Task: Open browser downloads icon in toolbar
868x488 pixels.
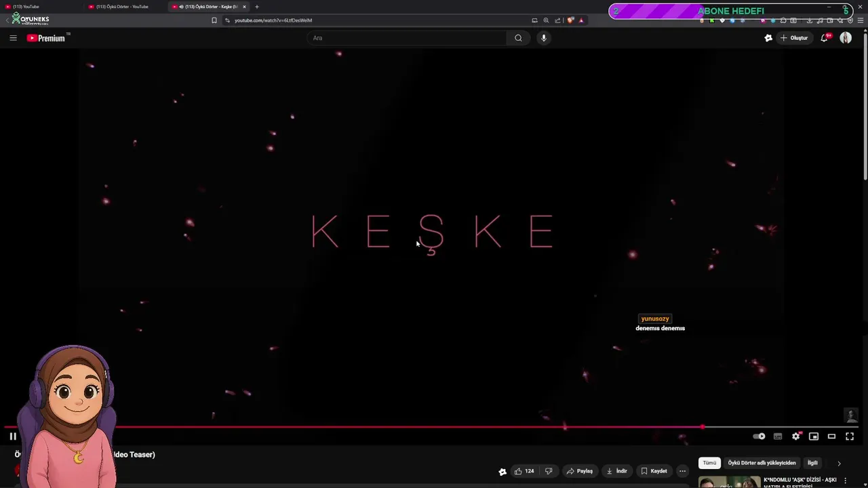Action: [810, 20]
